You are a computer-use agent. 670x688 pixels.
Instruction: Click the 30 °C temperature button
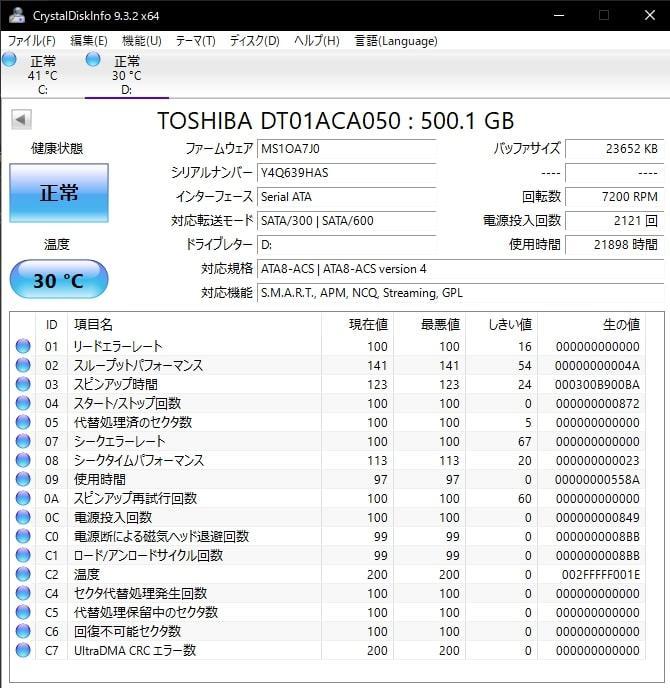pyautogui.click(x=59, y=280)
